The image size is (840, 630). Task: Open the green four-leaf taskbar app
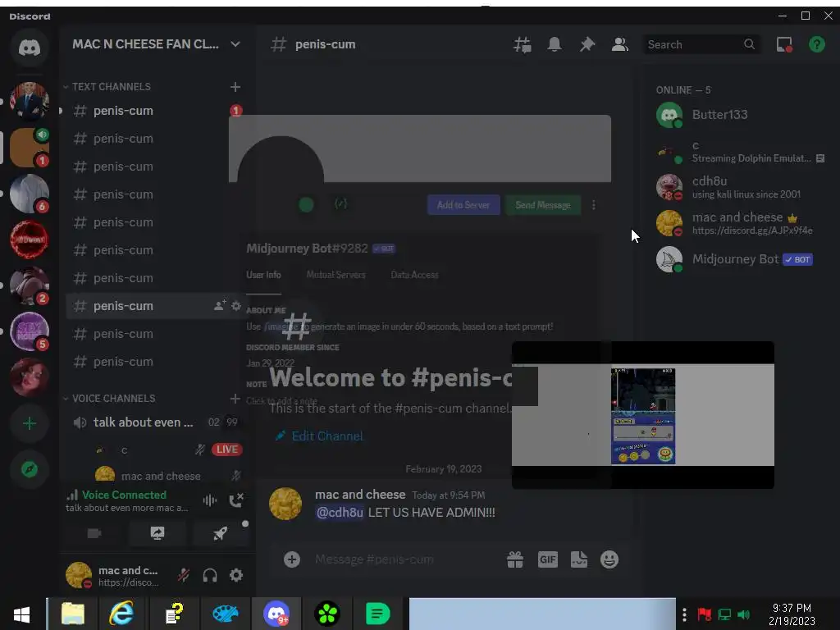[x=327, y=614]
